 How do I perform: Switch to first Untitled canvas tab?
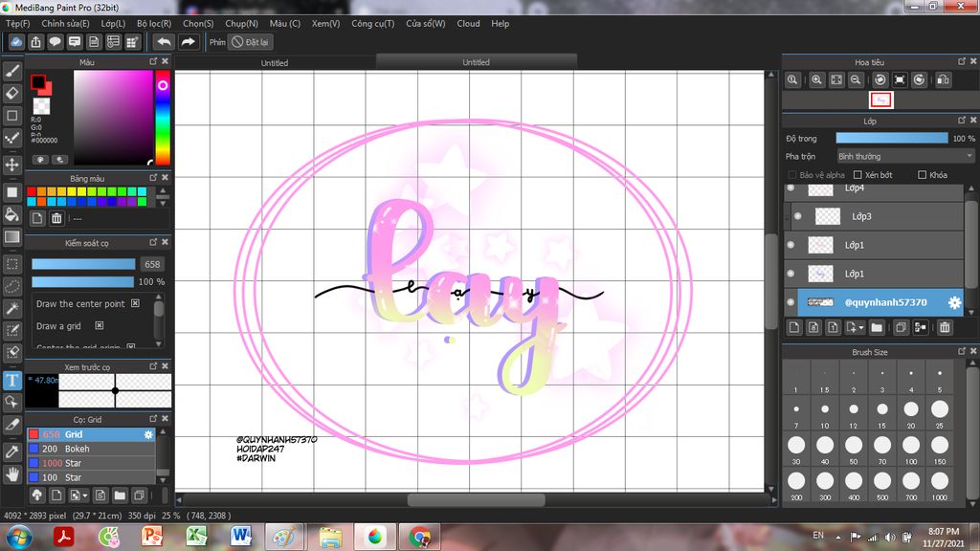tap(275, 62)
